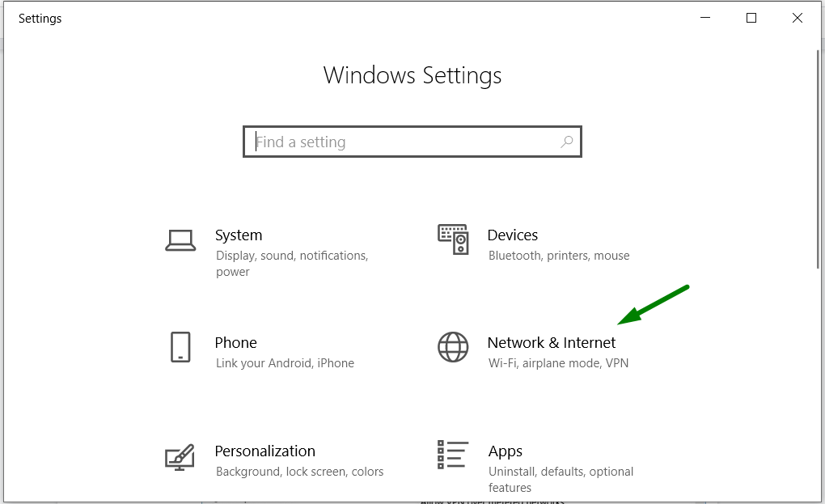Click the vertical scrollbar thumb

pos(819,159)
